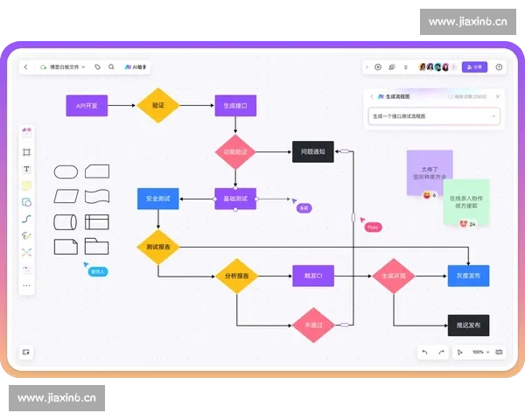Close the 生成流程图 AI panel

pos(497,96)
